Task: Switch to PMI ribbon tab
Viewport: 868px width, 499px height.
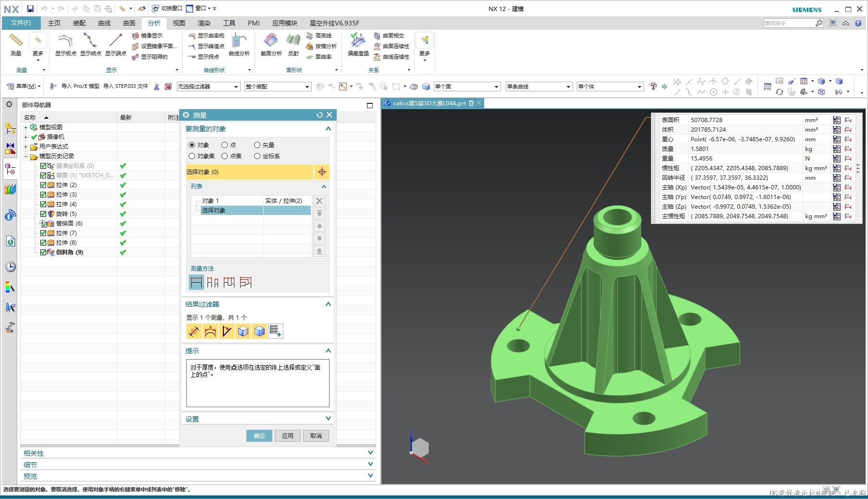Action: [x=254, y=23]
